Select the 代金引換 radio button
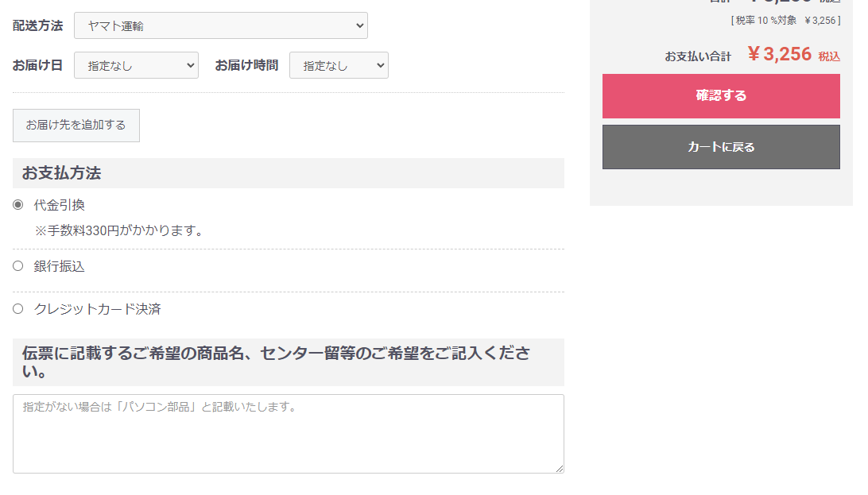Viewport: 868px width, 495px height. [18, 205]
